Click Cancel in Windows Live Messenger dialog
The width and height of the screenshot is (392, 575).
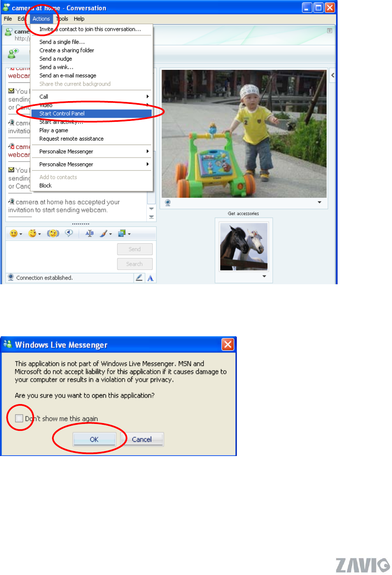pos(142,439)
